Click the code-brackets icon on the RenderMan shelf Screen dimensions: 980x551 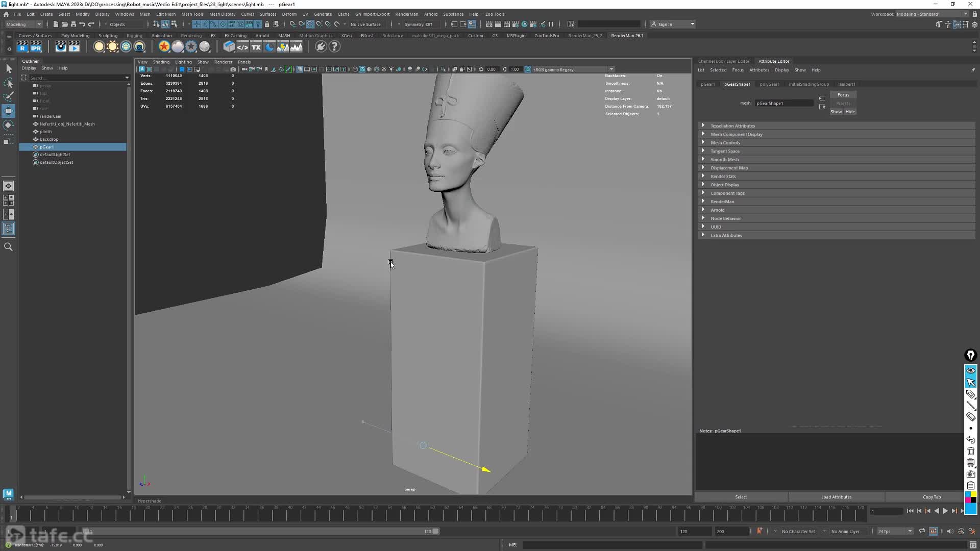pos(242,47)
